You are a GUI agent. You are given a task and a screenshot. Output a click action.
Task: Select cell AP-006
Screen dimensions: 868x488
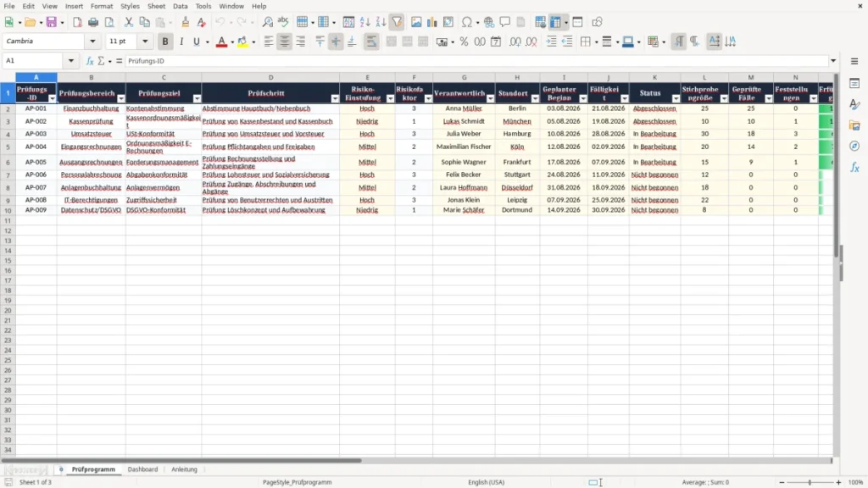(36, 175)
